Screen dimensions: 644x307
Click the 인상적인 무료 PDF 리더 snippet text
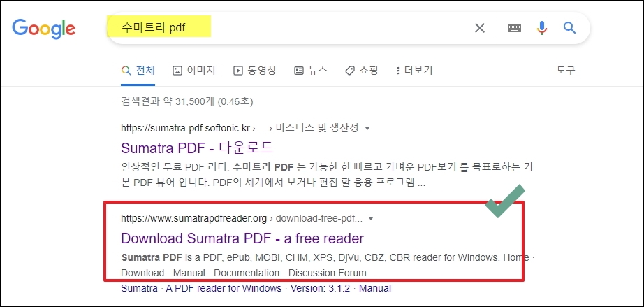(326, 175)
